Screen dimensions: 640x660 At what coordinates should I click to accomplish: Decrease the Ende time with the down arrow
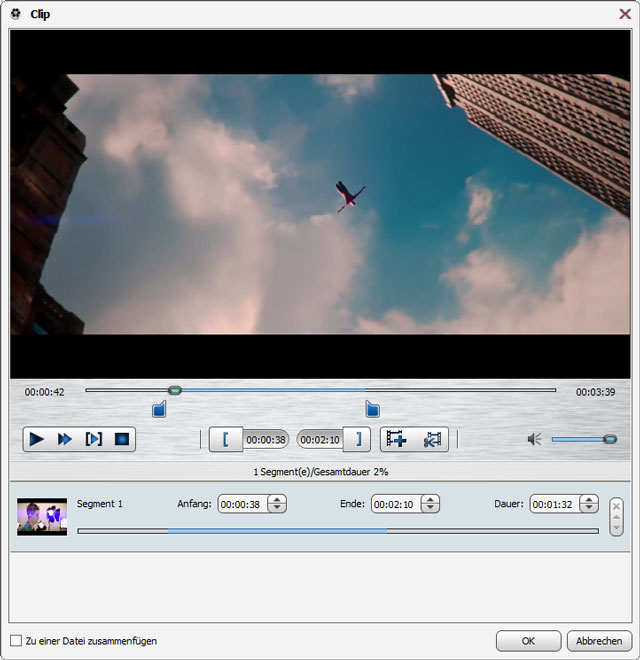pos(430,508)
